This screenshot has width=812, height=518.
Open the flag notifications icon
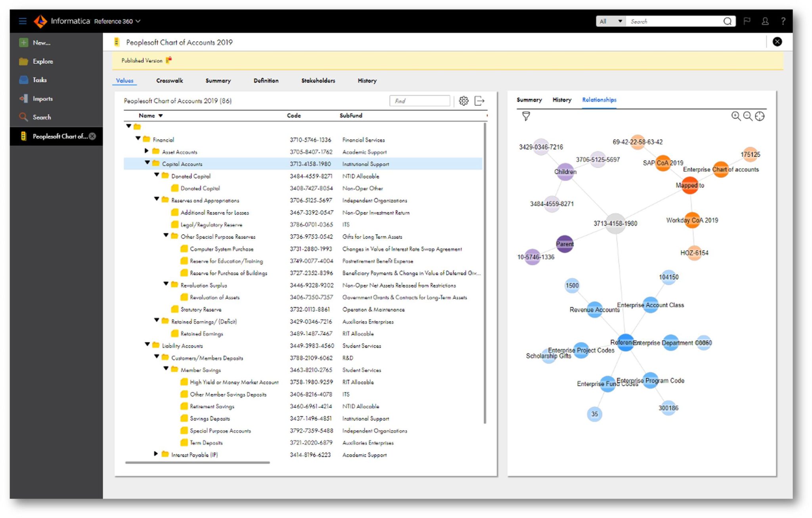[x=747, y=21]
